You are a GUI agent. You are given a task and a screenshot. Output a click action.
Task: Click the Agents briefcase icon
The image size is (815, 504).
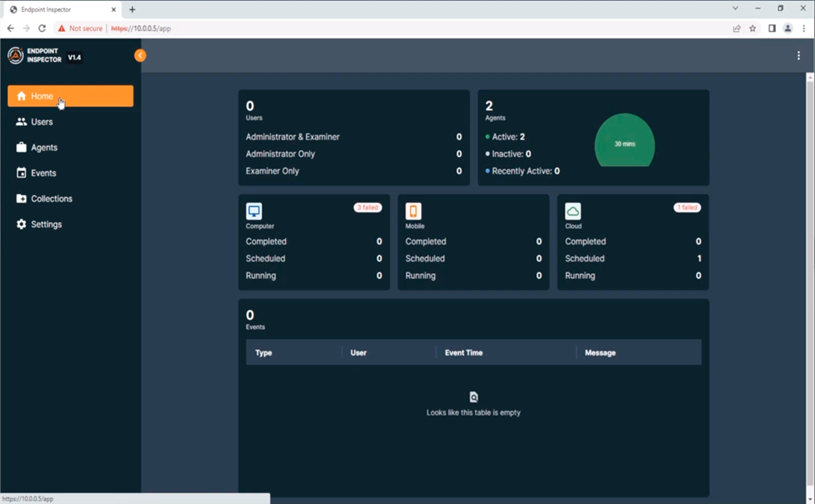21,147
